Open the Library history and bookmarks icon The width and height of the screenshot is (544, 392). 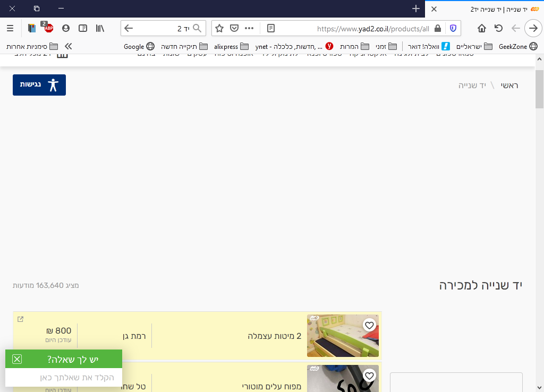click(x=100, y=28)
